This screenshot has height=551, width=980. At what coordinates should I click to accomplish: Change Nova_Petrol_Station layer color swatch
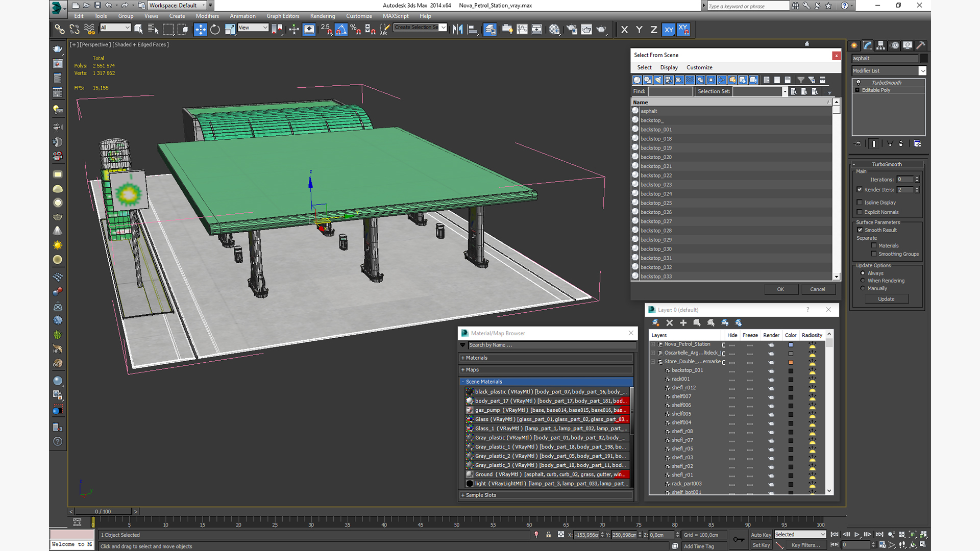791,345
